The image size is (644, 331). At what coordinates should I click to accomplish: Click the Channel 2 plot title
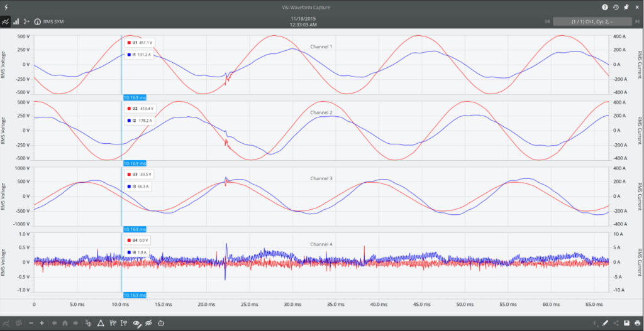[x=321, y=112]
